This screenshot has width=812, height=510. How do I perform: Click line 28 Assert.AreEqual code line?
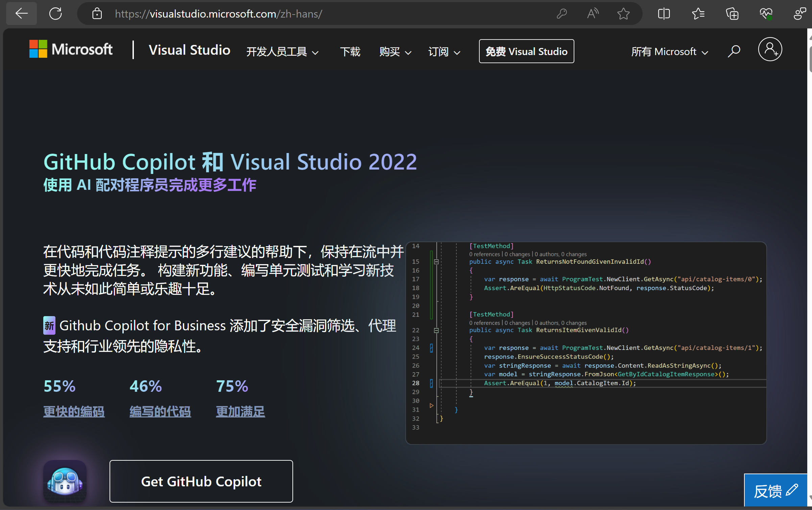(560, 383)
